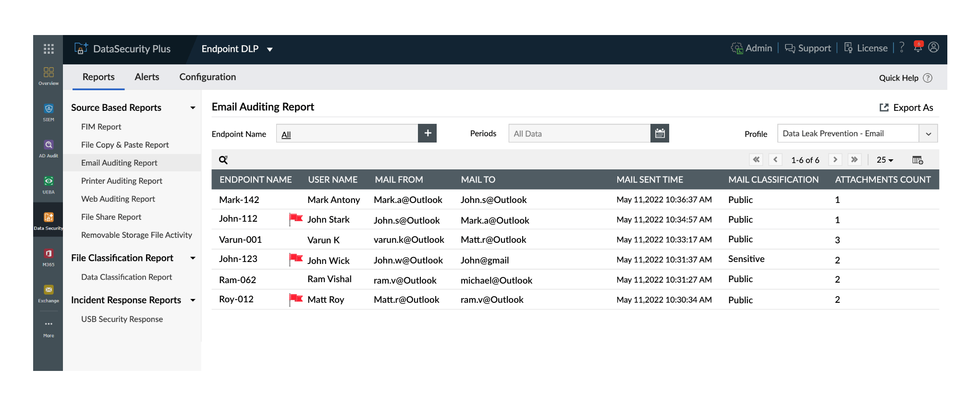Screen dimensions: 980x405
Task: Click the red flag on John-123 row
Action: click(296, 259)
